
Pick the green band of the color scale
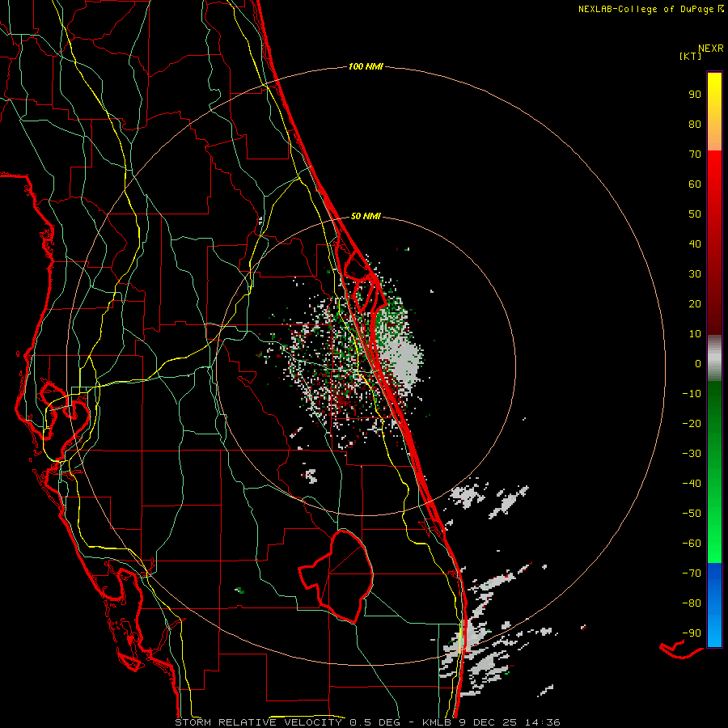(x=714, y=472)
